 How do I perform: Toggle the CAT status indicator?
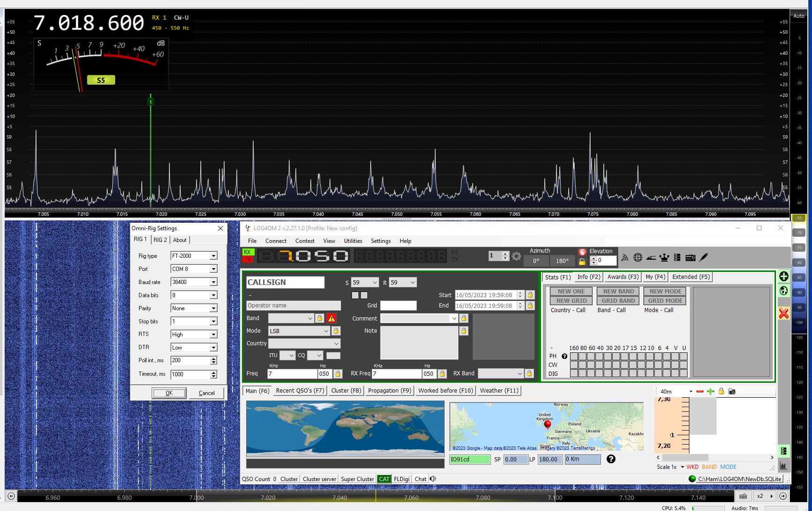[384, 479]
